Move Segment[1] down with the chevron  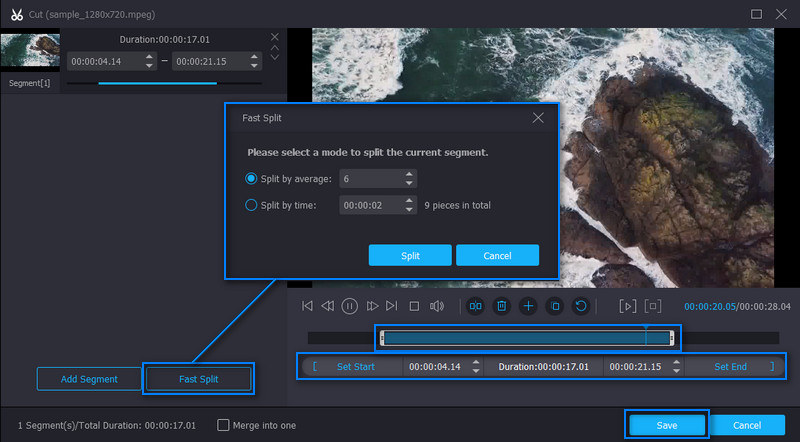275,57
